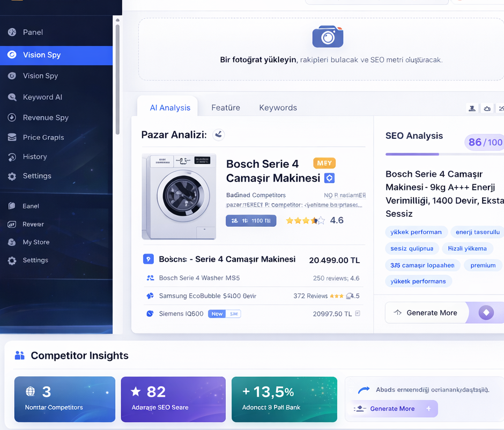
Task: Open the 82 SEO Score card
Action: pyautogui.click(x=173, y=399)
